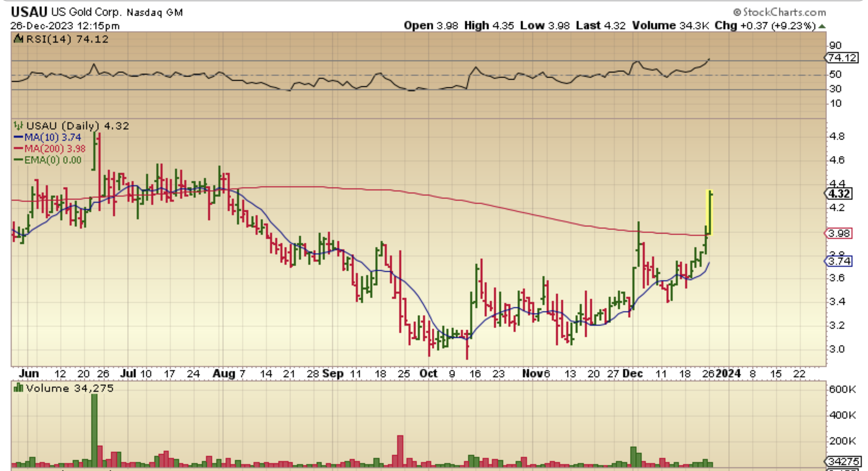The image size is (868, 471).
Task: Click the tallest June volume spike bar
Action: (94, 430)
